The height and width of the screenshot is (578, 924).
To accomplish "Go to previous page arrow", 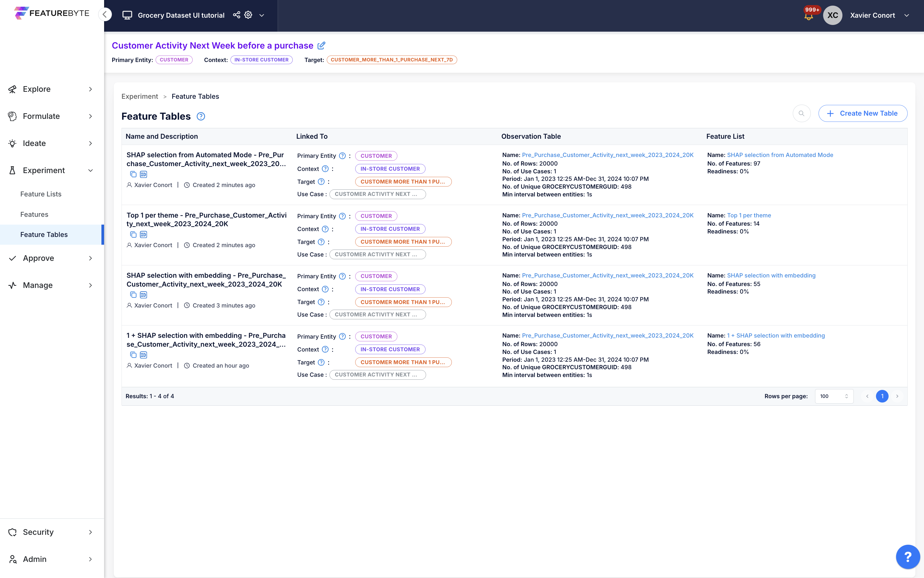I will pos(867,396).
